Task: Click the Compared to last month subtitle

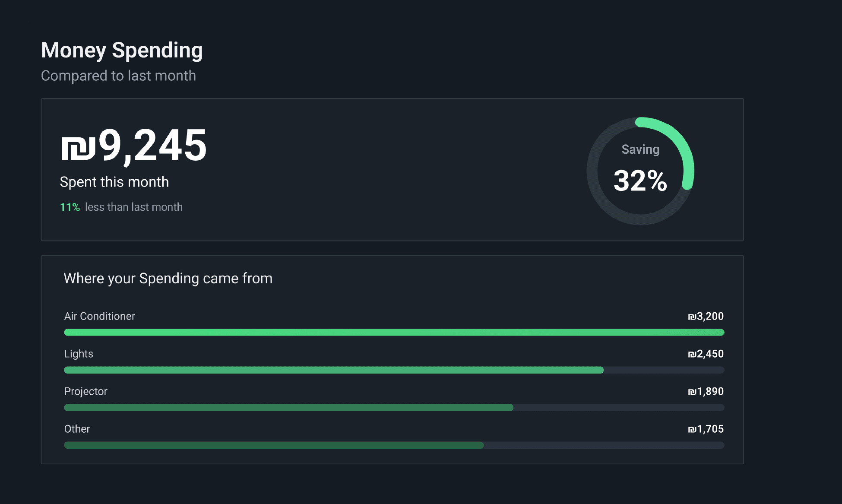Action: (118, 76)
